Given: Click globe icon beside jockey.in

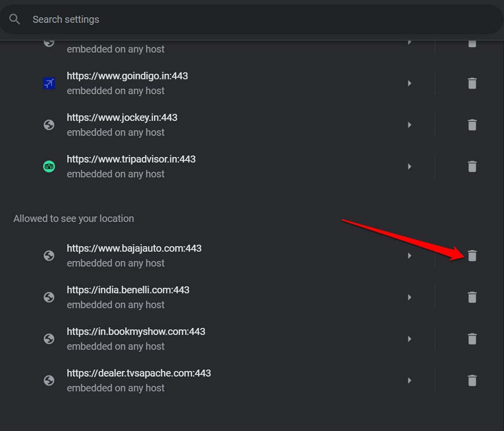Looking at the screenshot, I should click(x=49, y=125).
